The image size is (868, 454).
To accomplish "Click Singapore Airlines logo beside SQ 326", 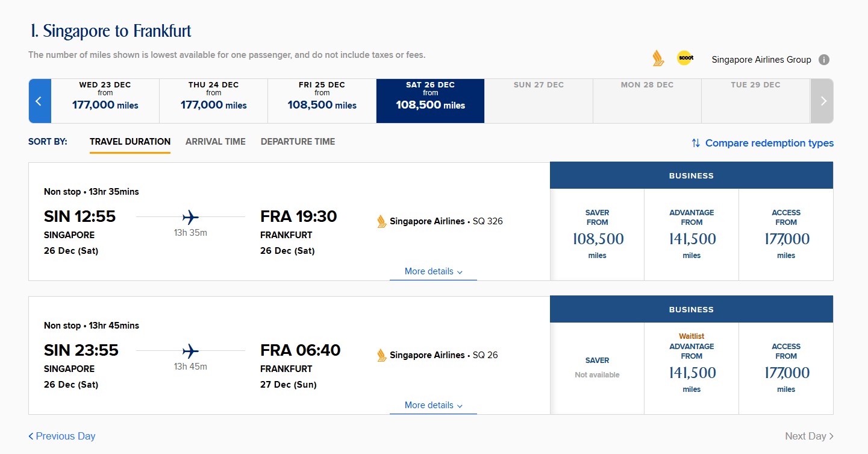I will click(x=381, y=221).
